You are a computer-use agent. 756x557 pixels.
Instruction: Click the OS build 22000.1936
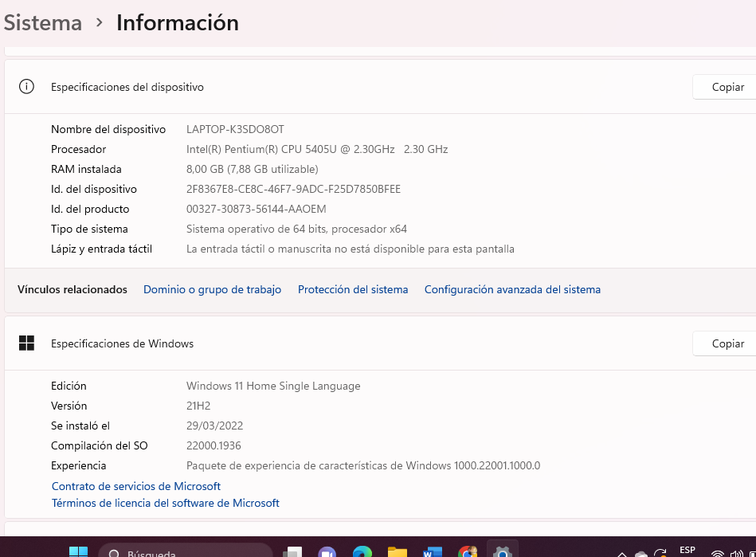(213, 445)
